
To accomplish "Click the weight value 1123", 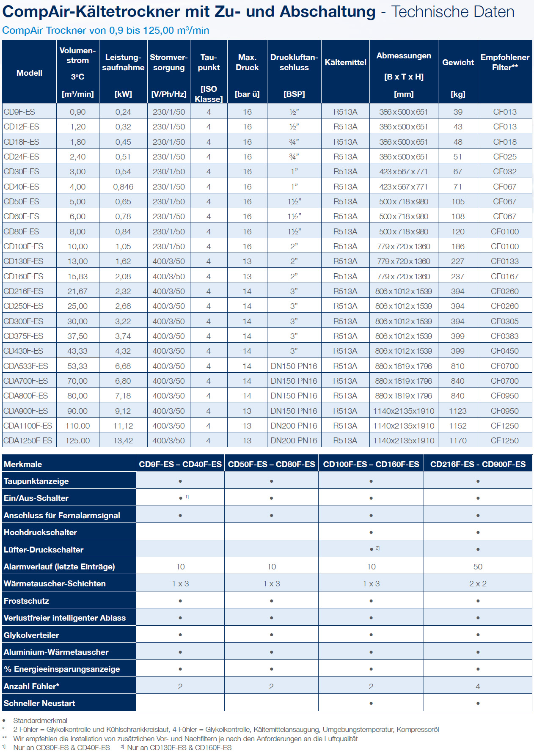I will click(x=458, y=411).
